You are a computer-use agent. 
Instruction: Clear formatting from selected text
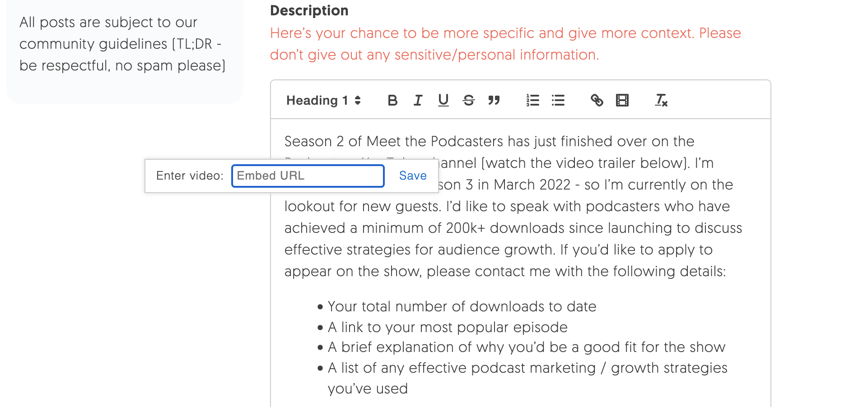pyautogui.click(x=661, y=100)
